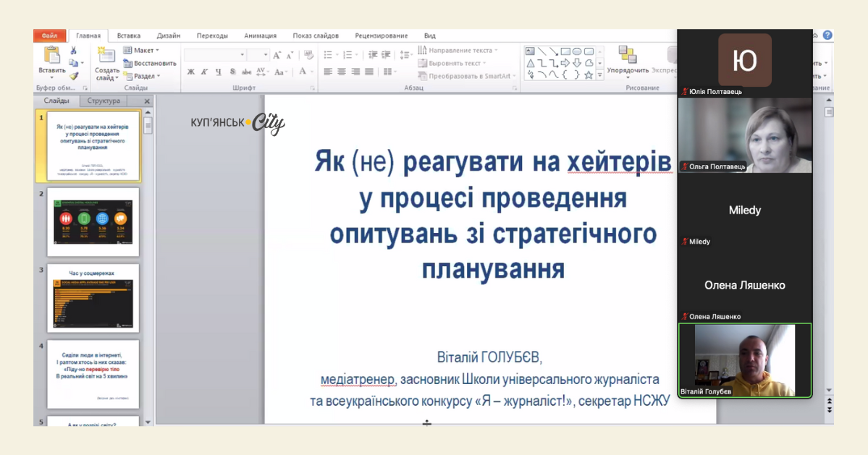Click the increase font size icon

coord(277,55)
